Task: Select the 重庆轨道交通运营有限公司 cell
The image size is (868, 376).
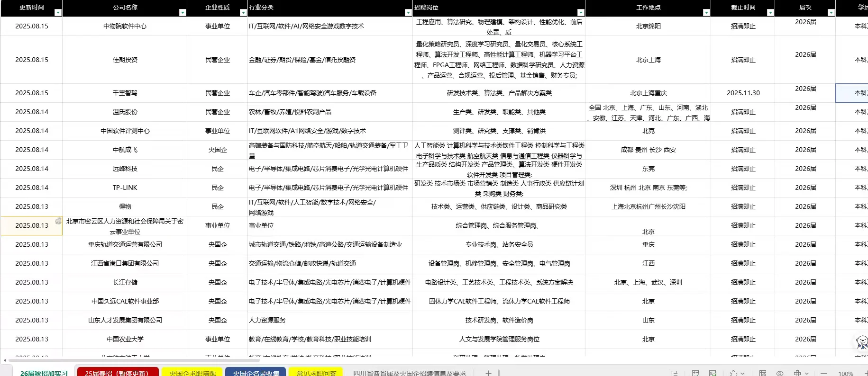Action: point(125,245)
